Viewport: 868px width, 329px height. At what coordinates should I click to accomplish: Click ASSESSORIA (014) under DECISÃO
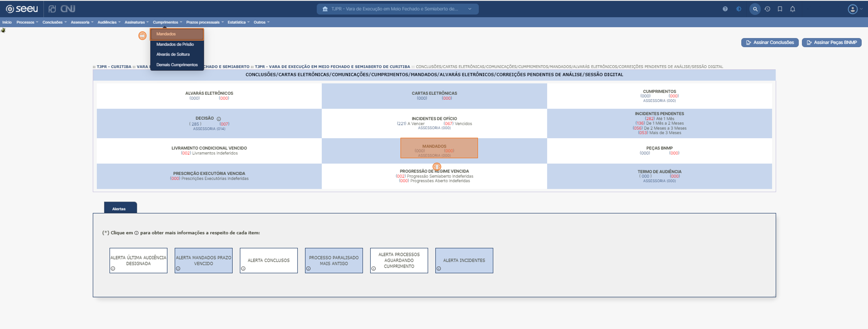[209, 129]
